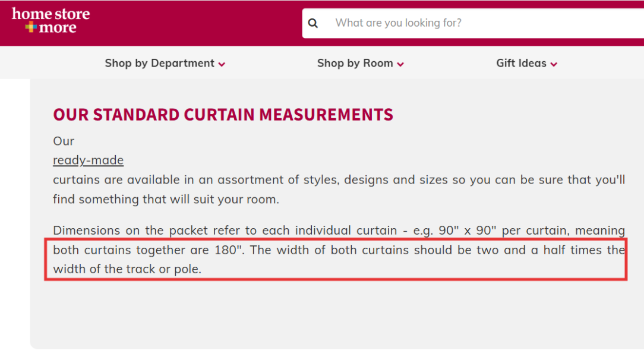Click the 'width of the track or pole' line
Viewport: 644px width, 363px height.
127,269
